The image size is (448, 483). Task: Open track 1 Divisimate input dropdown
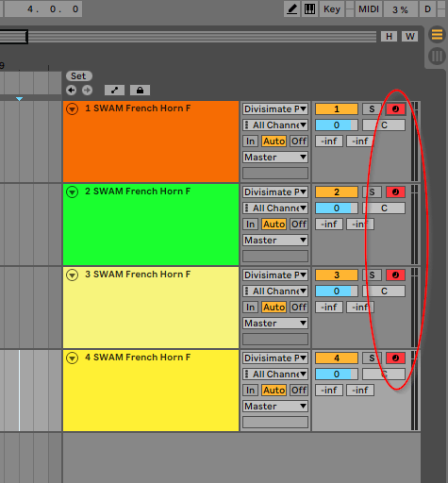[x=275, y=109]
